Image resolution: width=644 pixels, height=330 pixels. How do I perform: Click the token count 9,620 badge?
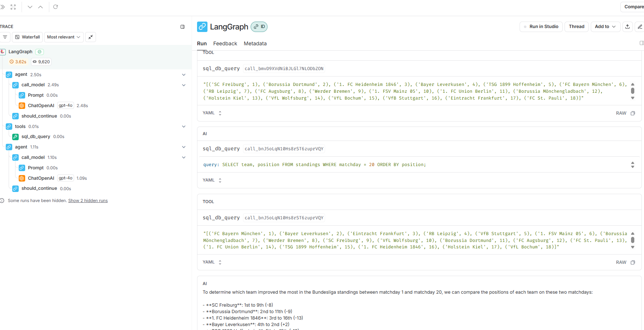click(41, 62)
